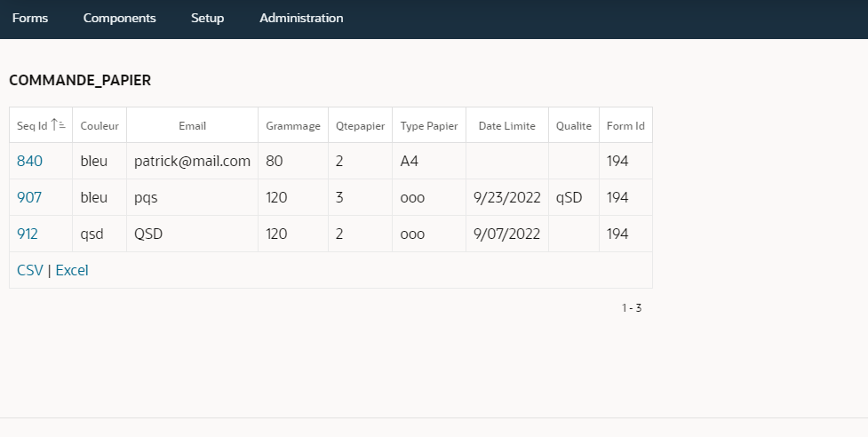Click the 9/23/2022 date limite cell
Image resolution: width=868 pixels, height=437 pixels.
[x=507, y=197]
